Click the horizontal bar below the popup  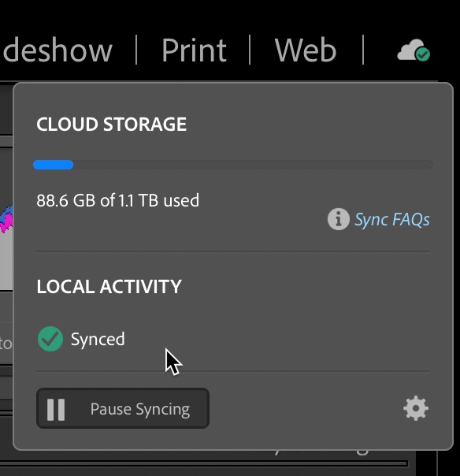pos(203,463)
